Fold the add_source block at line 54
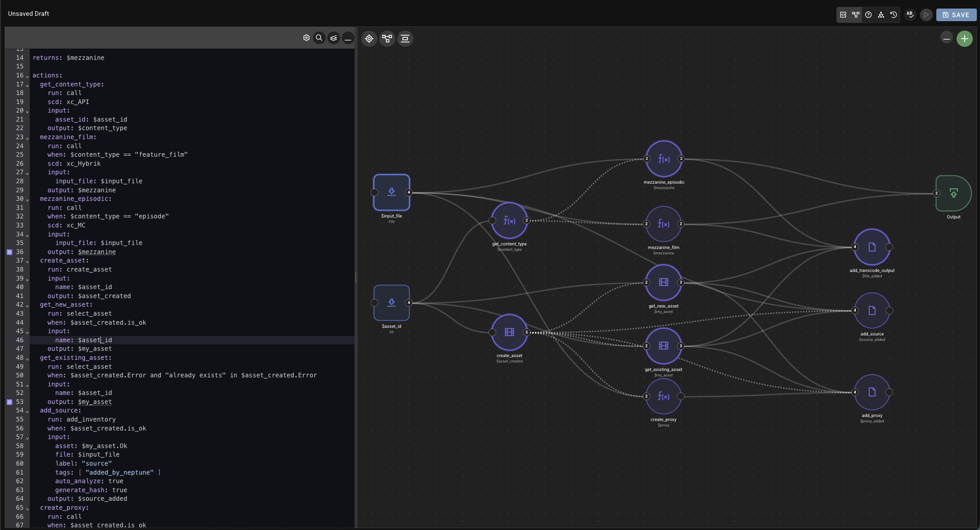 click(27, 412)
